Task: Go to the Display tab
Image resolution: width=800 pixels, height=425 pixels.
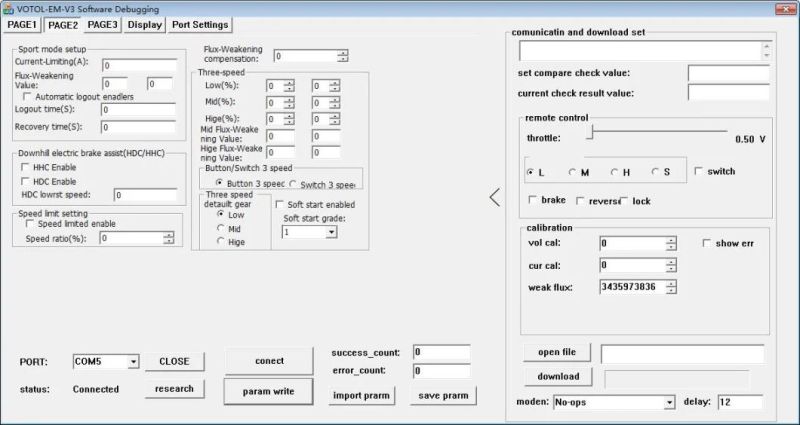Action: pos(145,25)
